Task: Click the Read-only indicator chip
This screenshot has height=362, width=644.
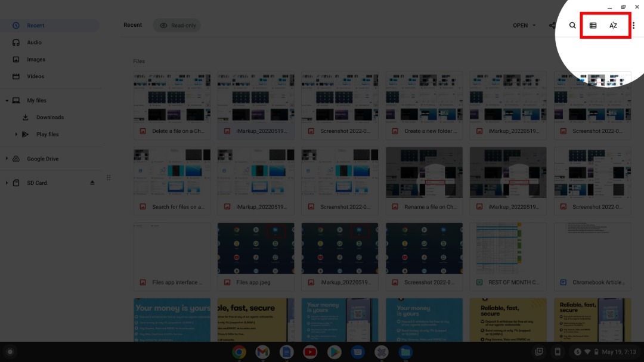Action: (177, 26)
